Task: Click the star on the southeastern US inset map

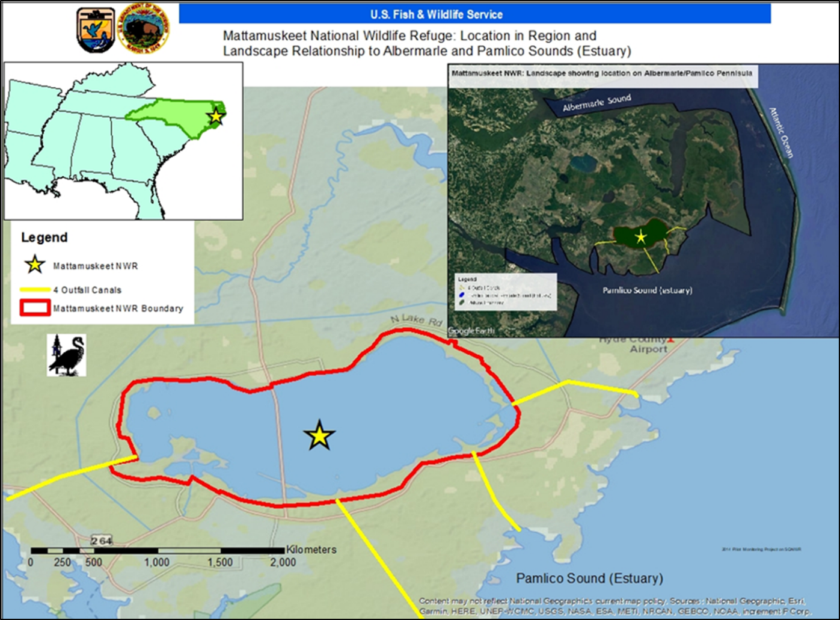Action: (215, 116)
